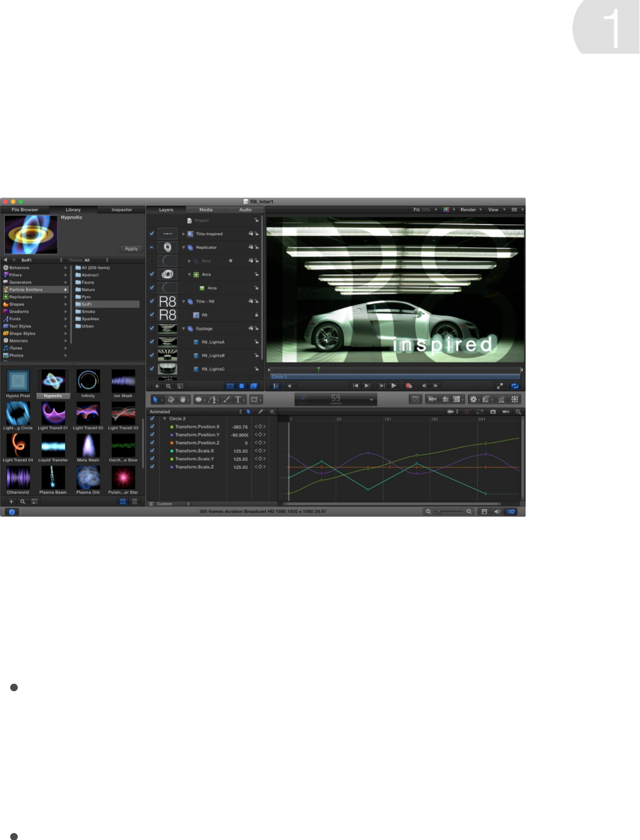640x840 pixels.
Task: Open the Fit zoom level dropdown
Action: (x=425, y=210)
